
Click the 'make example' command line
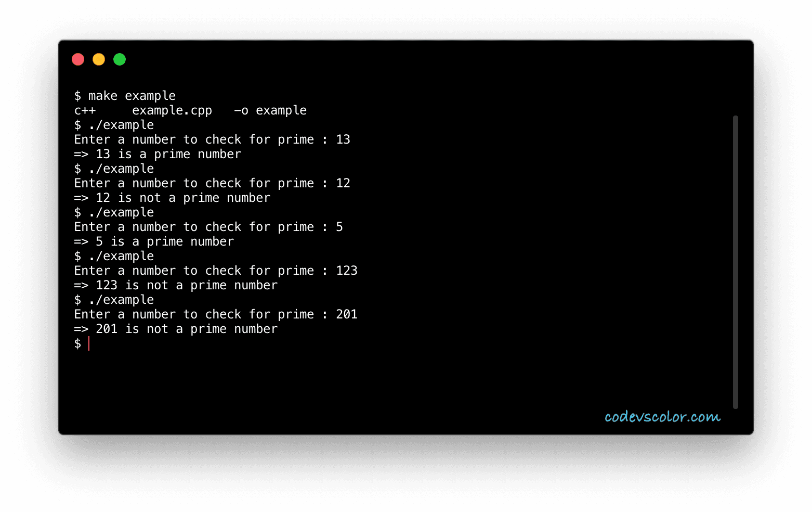coord(125,96)
